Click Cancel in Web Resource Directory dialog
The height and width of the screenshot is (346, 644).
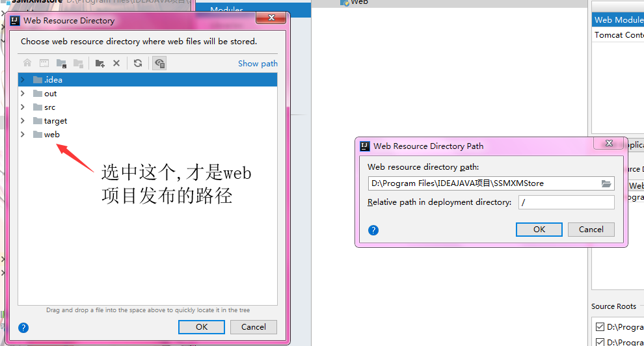coord(254,326)
